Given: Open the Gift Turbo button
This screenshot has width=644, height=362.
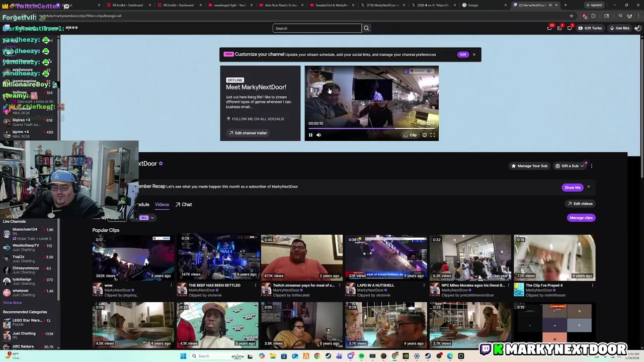Looking at the screenshot, I should click(590, 28).
